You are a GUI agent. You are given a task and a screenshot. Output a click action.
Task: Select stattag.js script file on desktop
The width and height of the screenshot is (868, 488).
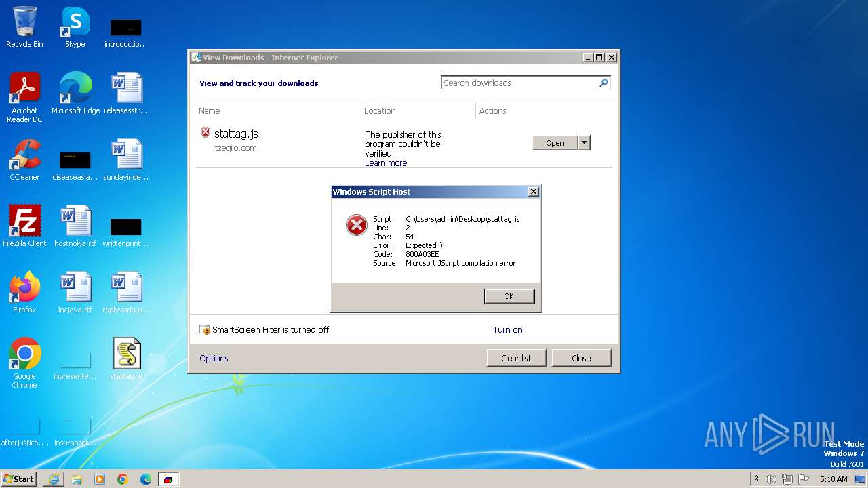pyautogui.click(x=126, y=359)
